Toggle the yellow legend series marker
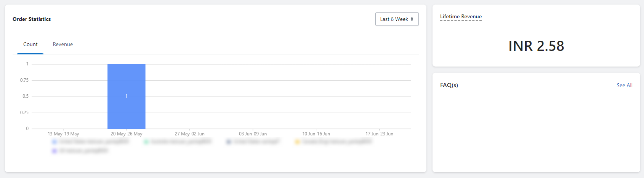This screenshot has width=644, height=178. (297, 142)
